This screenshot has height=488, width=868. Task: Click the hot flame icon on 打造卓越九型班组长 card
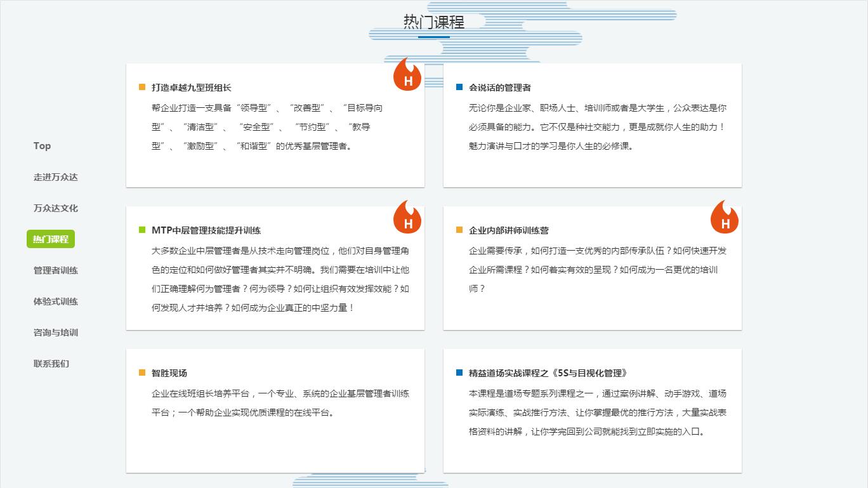pos(407,76)
